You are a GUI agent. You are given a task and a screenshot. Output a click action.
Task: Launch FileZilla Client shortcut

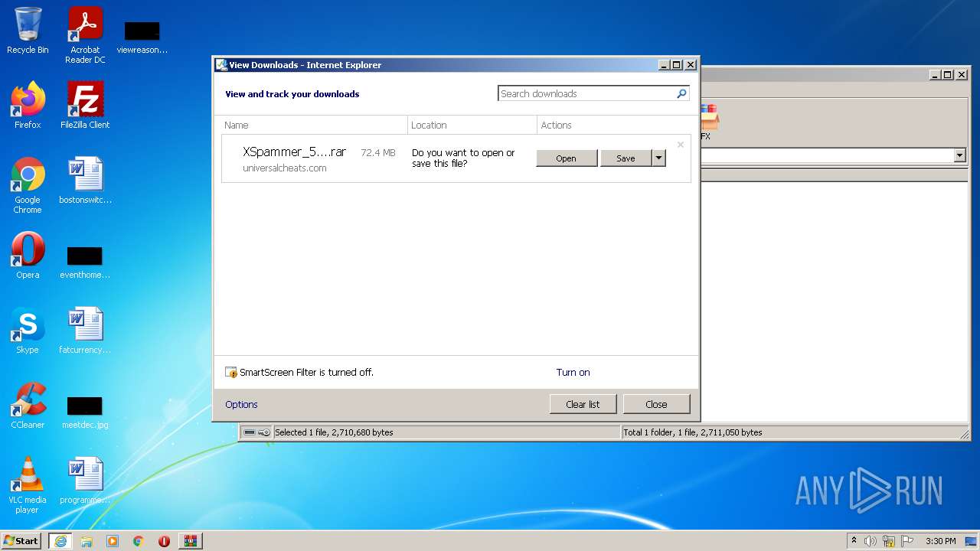tap(85, 106)
